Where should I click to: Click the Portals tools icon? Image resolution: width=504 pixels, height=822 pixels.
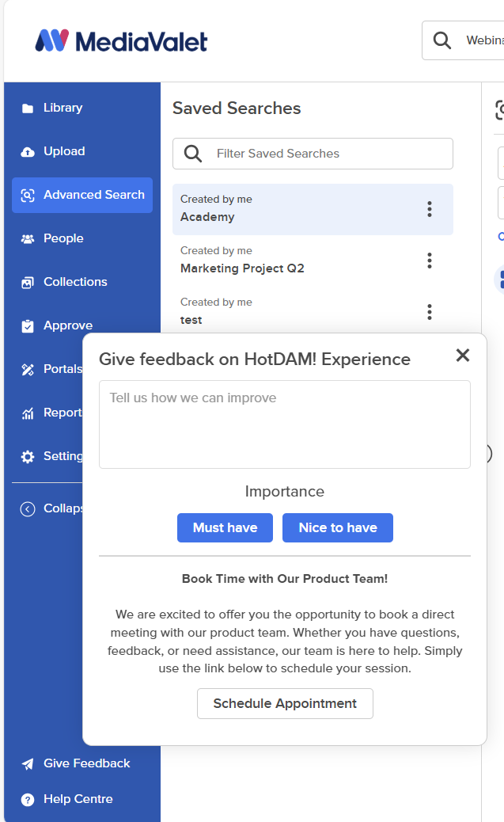[27, 370]
